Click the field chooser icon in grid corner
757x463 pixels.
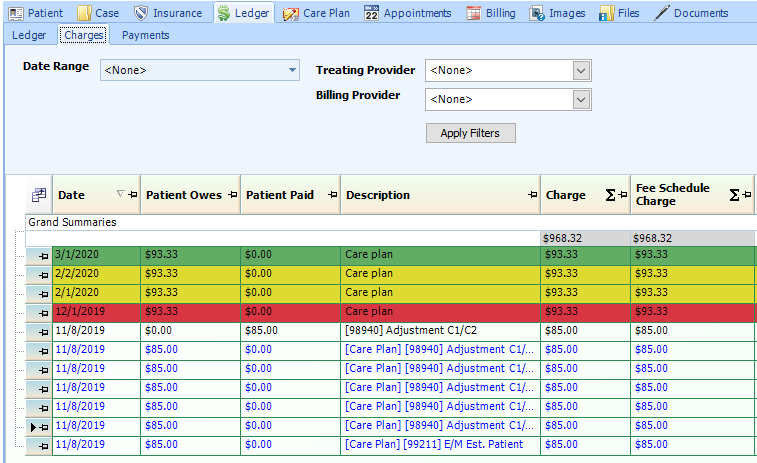(x=39, y=195)
